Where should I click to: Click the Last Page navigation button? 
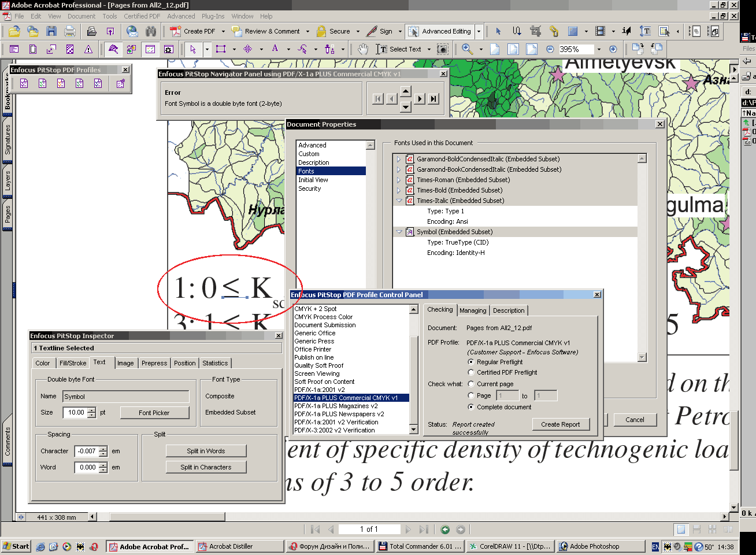(424, 530)
